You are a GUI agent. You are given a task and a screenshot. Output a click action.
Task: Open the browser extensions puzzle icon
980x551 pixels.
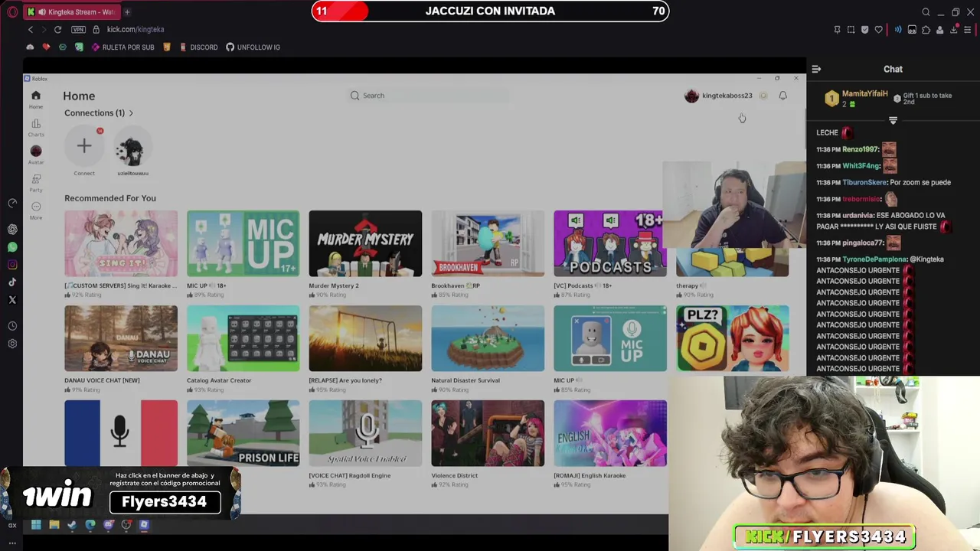[x=926, y=30]
